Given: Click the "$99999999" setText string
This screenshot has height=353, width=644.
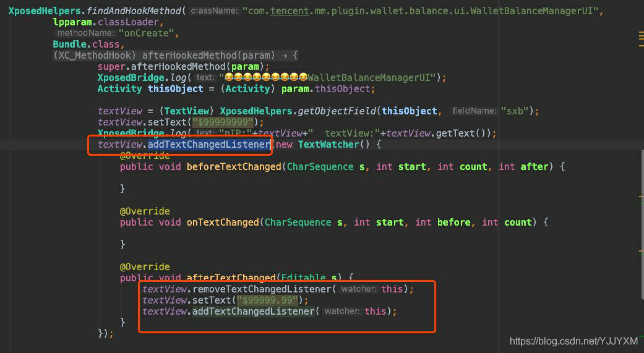Looking at the screenshot, I should coord(223,122).
